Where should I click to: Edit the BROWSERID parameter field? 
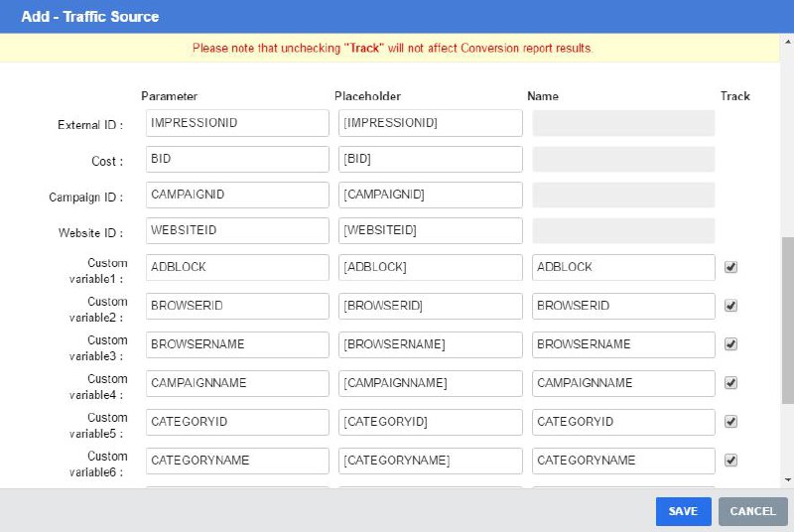coord(237,306)
